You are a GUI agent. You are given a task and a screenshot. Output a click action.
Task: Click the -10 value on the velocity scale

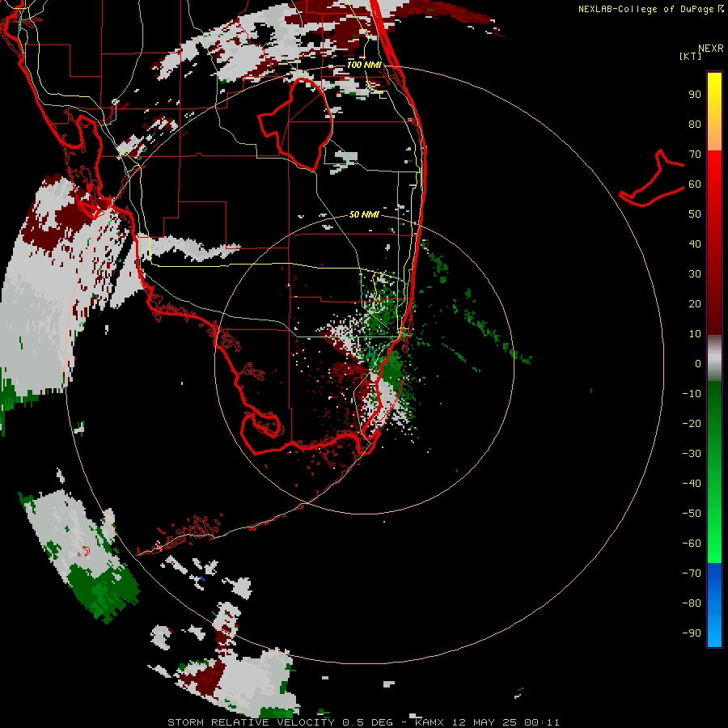(692, 394)
